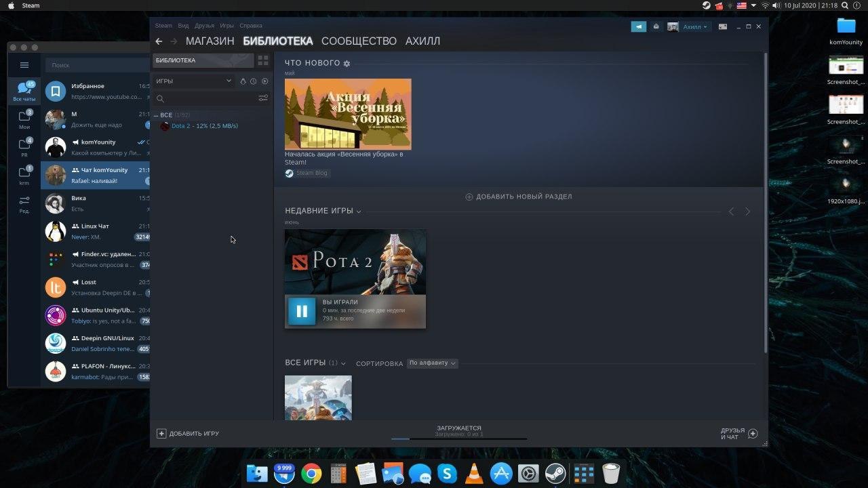Select Все чаты folder in Telegram
Viewport: 868px width, 488px height.
coord(24,91)
